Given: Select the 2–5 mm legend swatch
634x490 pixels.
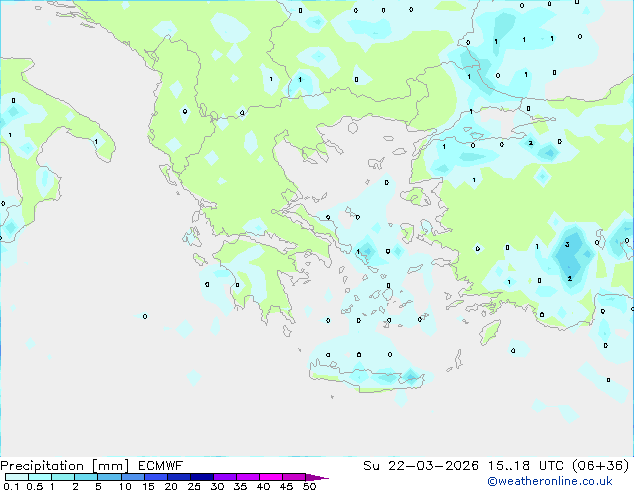Looking at the screenshot, I should (x=86, y=477).
